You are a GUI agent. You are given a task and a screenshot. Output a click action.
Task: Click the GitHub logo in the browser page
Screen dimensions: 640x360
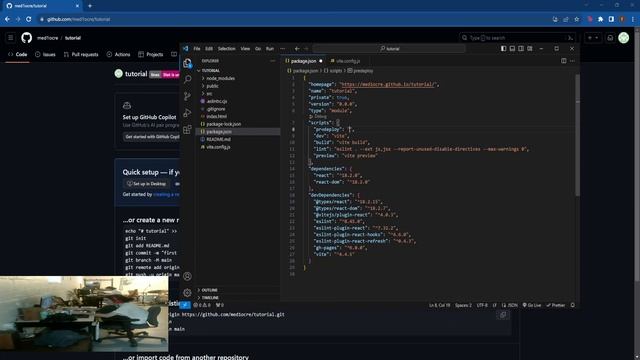[x=27, y=38]
